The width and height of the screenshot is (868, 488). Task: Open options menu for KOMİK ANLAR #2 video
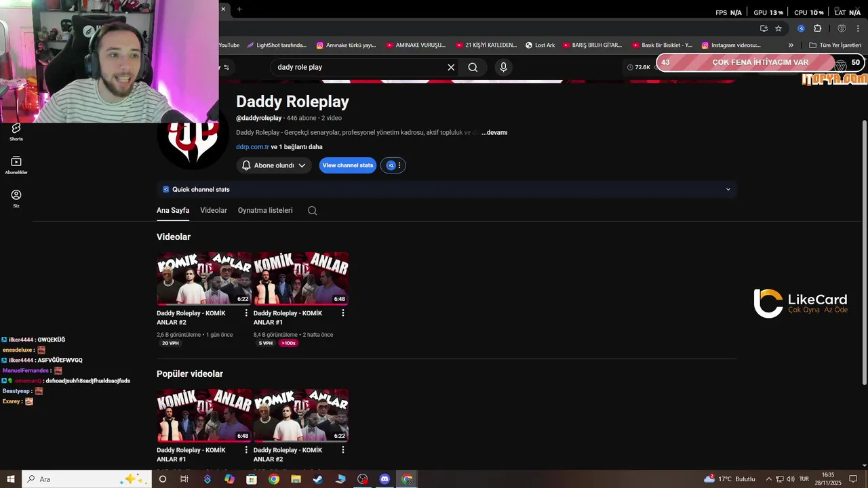click(x=246, y=313)
